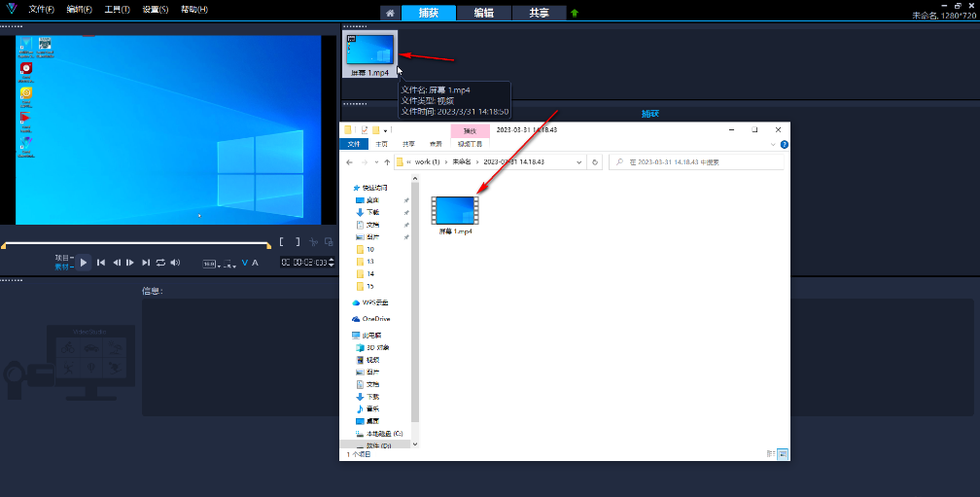Step forward to the next frame
Viewport: 980px width, 497px height.
[131, 263]
